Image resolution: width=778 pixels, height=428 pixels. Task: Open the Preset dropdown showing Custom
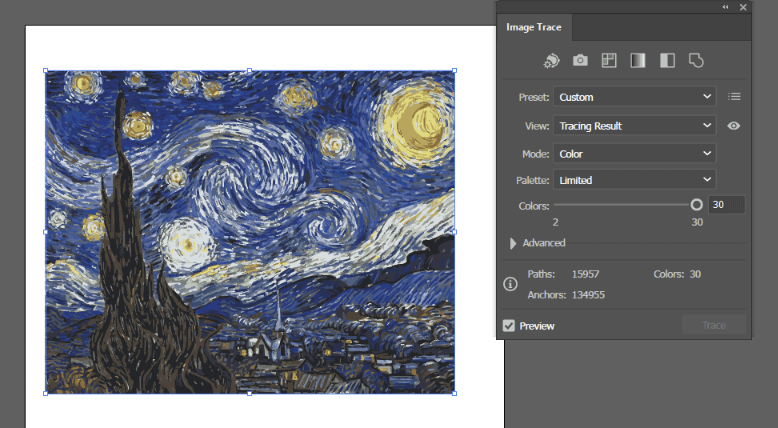[635, 97]
